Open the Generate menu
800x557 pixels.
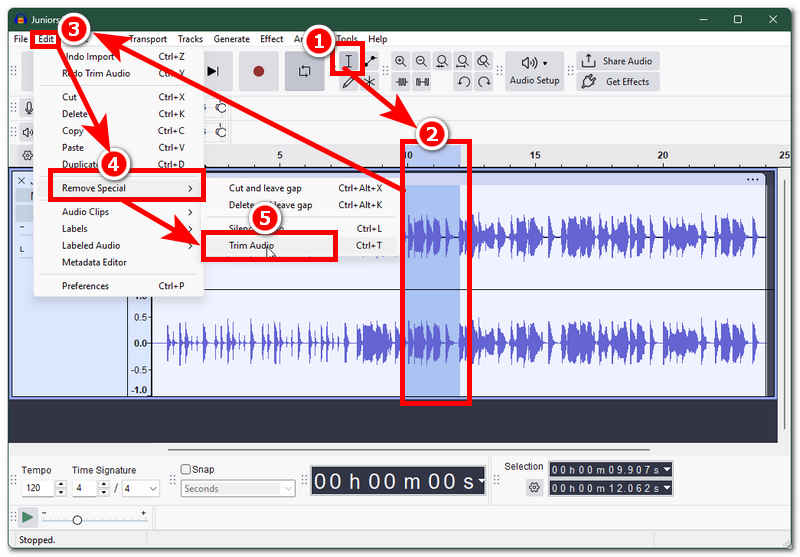pos(231,39)
